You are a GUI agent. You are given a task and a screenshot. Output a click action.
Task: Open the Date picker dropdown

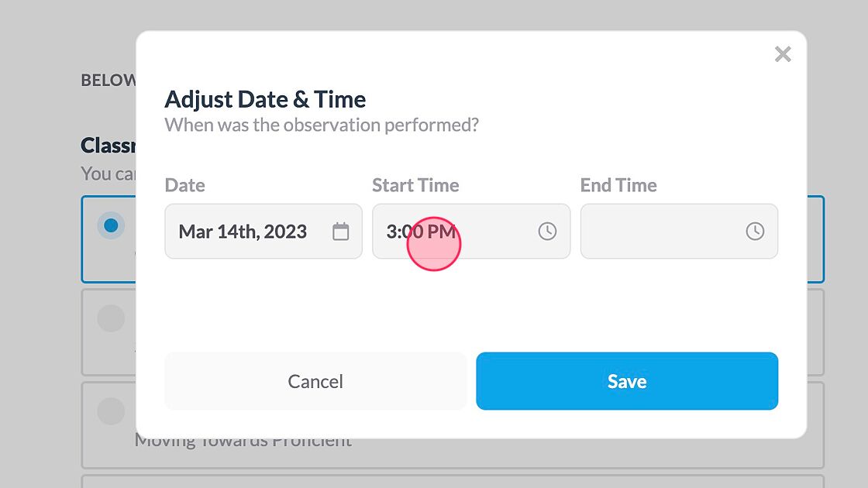click(x=263, y=230)
